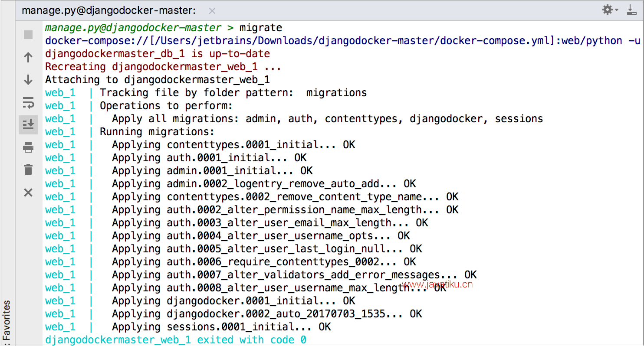Click 'admin.0002_logentry_remove_auto_add' line

point(230,184)
